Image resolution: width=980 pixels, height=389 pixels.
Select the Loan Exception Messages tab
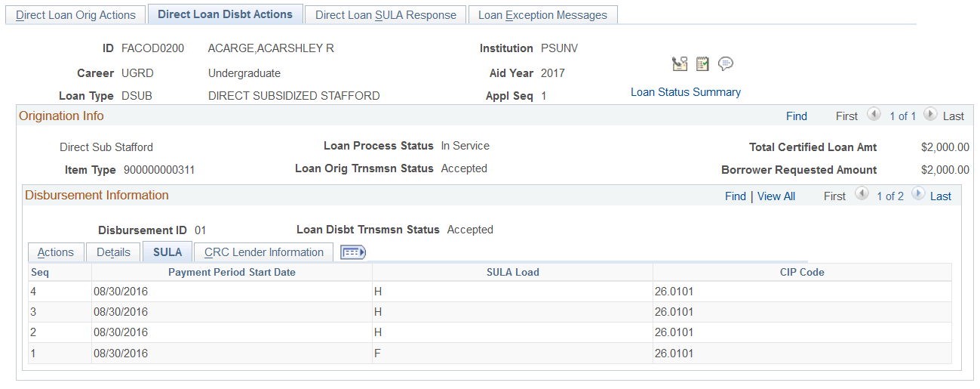pos(542,15)
